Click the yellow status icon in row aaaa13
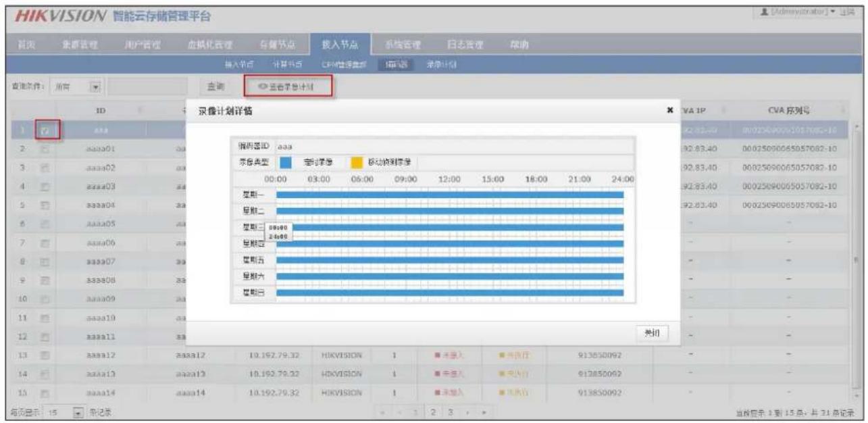Image resolution: width=868 pixels, height=423 pixels. pos(503,373)
